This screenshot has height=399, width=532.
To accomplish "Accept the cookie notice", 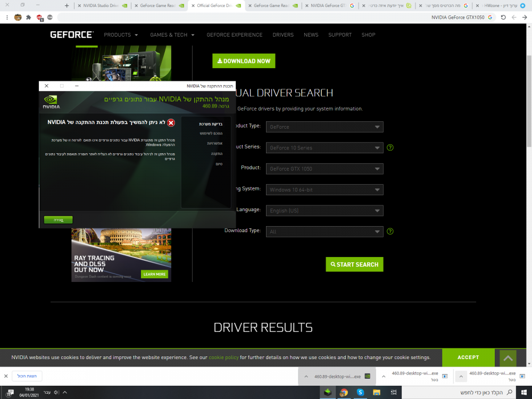I will click(468, 358).
